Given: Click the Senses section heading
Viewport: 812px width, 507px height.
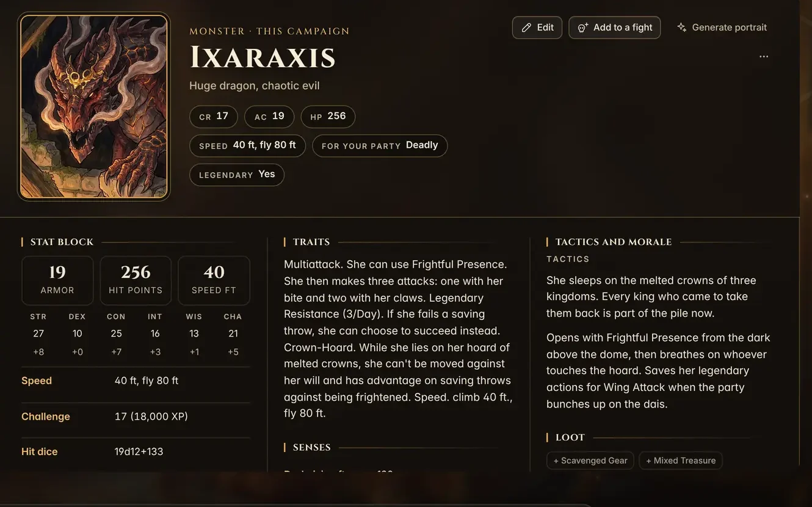Looking at the screenshot, I should [x=311, y=448].
